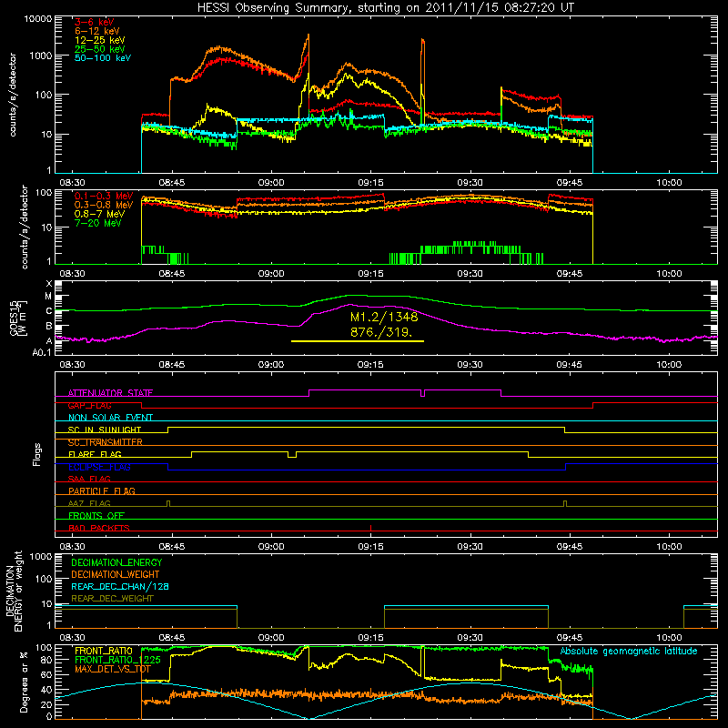Click the DECIMATION ENERGY or weight axis label

[x=14, y=591]
